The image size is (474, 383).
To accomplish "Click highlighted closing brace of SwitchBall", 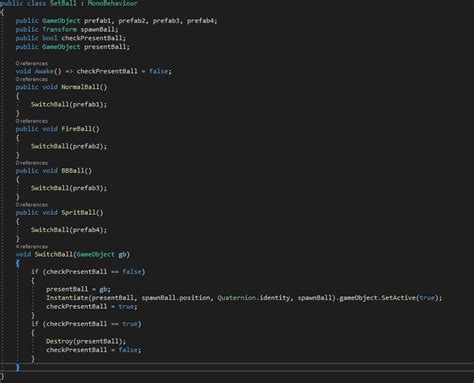I will coord(18,367).
